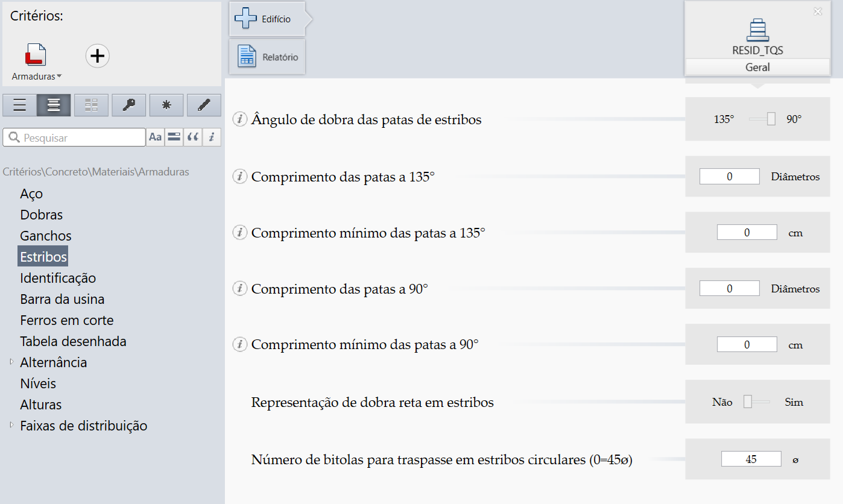Screen dimensions: 843x504
Task: Click the asterisk filter icon
Action: pyautogui.click(x=166, y=105)
